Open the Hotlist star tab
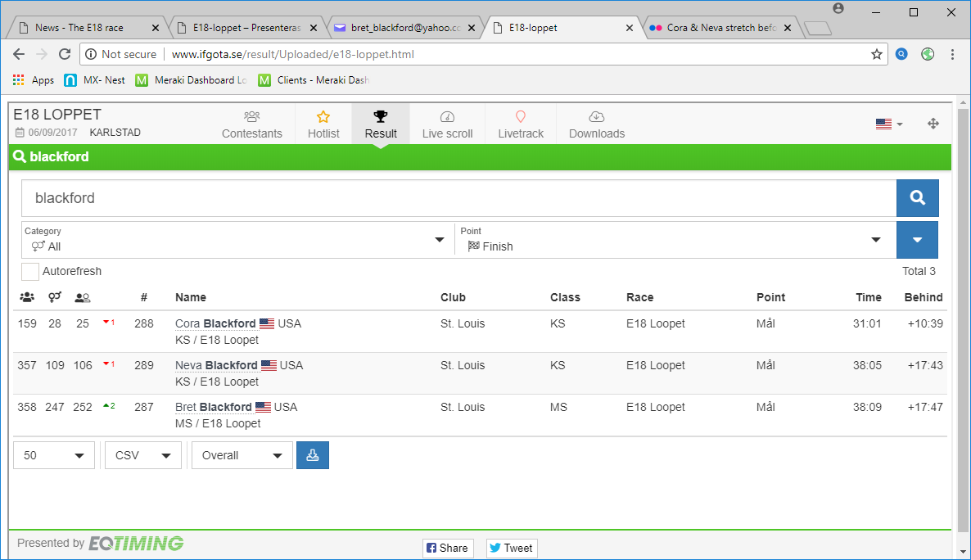 [323, 124]
